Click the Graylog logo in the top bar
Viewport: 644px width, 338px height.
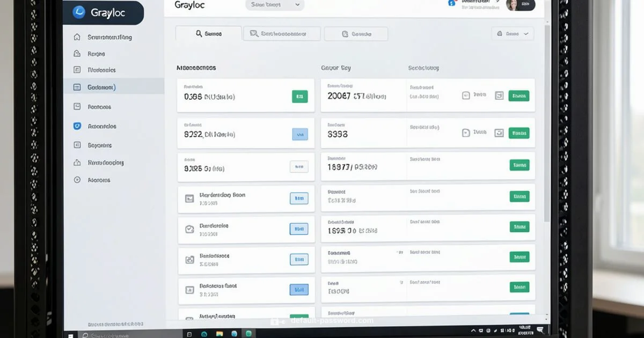[189, 5]
